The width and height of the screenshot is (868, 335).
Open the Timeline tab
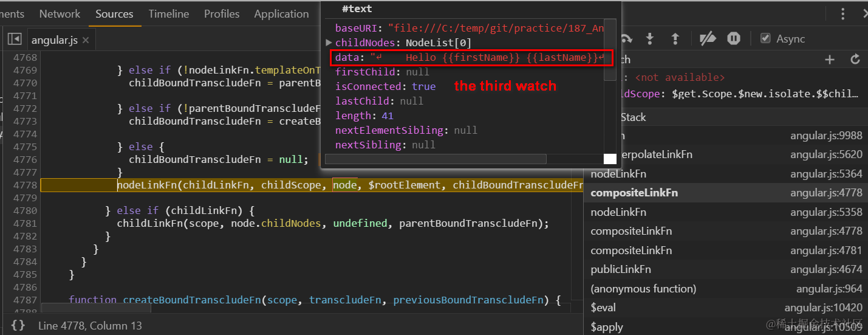coord(168,13)
